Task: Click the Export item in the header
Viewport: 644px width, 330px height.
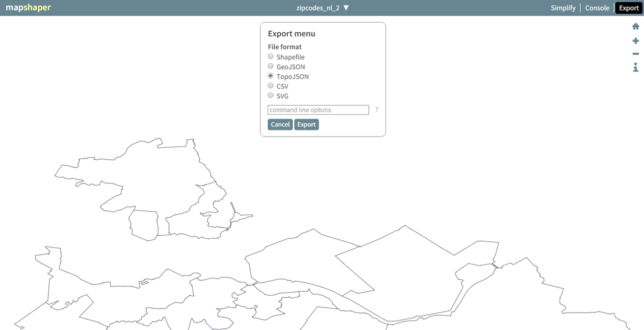Action: pyautogui.click(x=629, y=8)
